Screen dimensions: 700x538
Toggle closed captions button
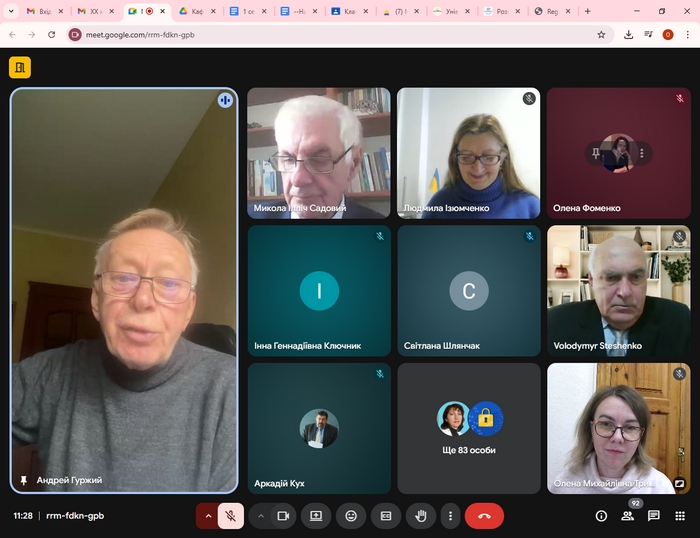pos(386,516)
